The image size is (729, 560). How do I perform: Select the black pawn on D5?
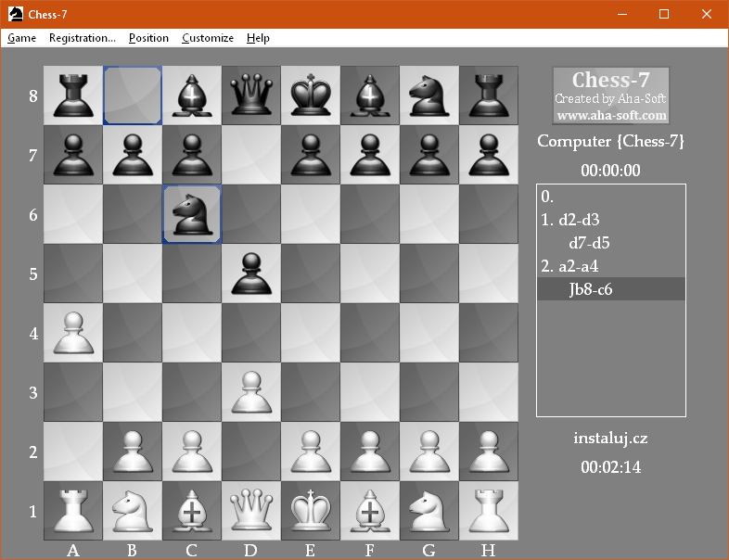pyautogui.click(x=251, y=274)
